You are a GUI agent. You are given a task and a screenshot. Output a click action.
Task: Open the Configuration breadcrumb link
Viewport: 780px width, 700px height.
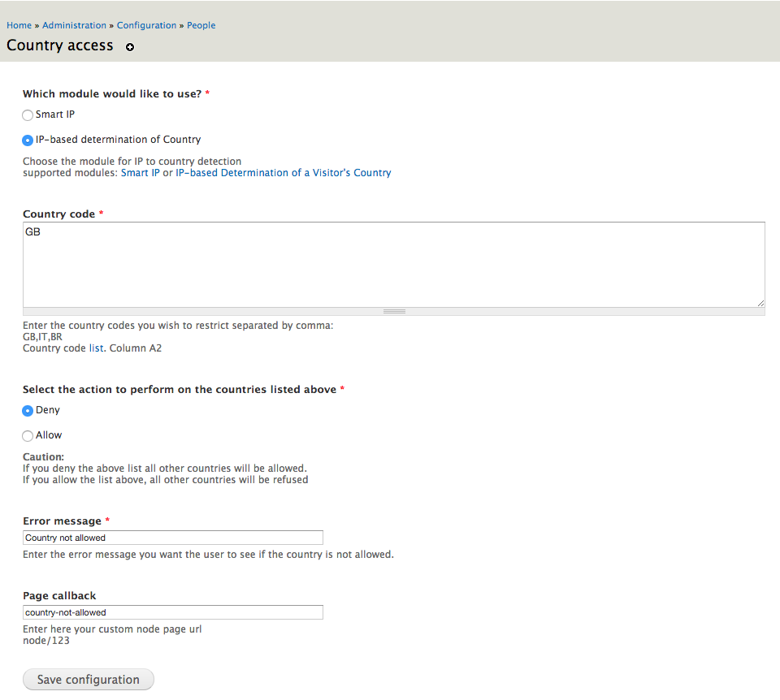point(147,25)
